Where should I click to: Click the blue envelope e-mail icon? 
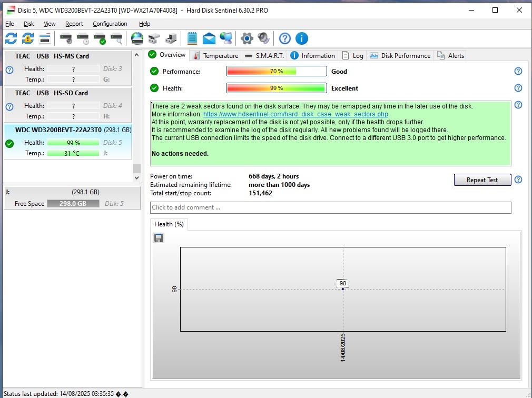(209, 38)
